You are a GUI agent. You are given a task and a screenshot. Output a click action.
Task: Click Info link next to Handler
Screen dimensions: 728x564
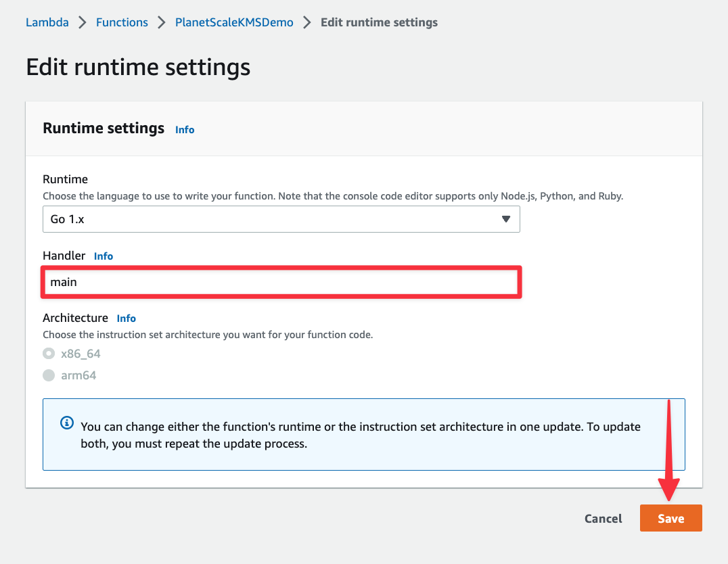coord(104,256)
